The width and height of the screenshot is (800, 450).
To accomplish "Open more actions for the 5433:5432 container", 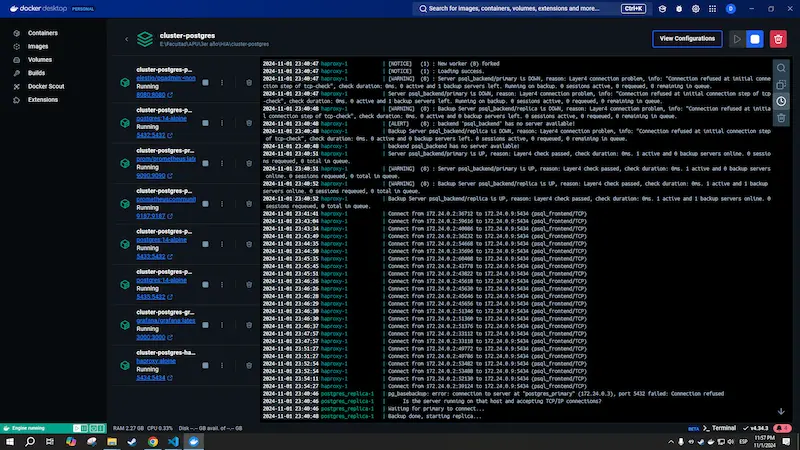I will click(x=222, y=244).
